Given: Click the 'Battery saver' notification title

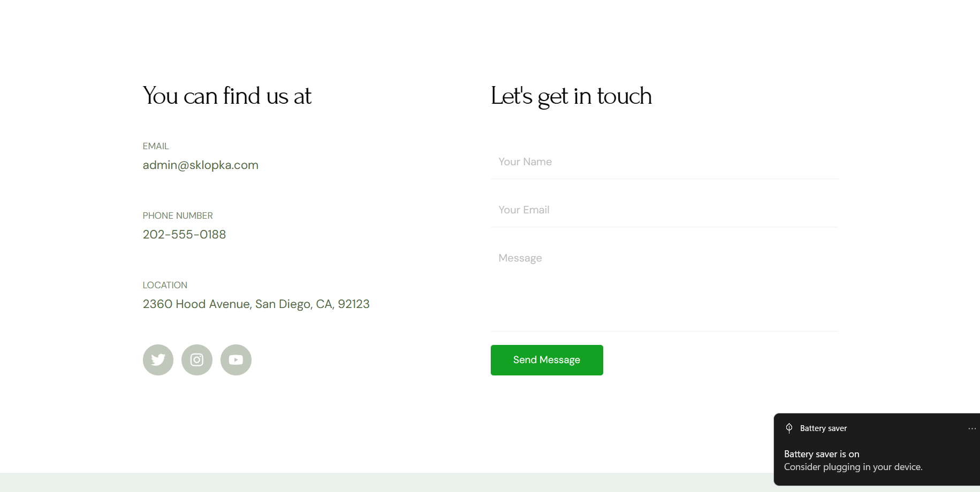Looking at the screenshot, I should click(x=823, y=428).
